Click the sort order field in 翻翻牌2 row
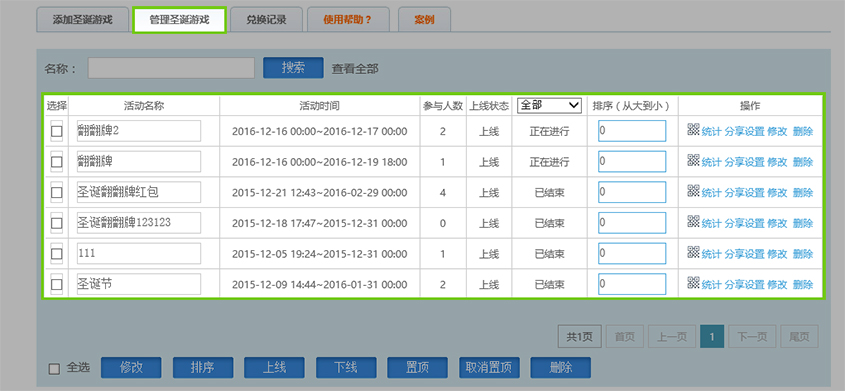 click(x=632, y=131)
